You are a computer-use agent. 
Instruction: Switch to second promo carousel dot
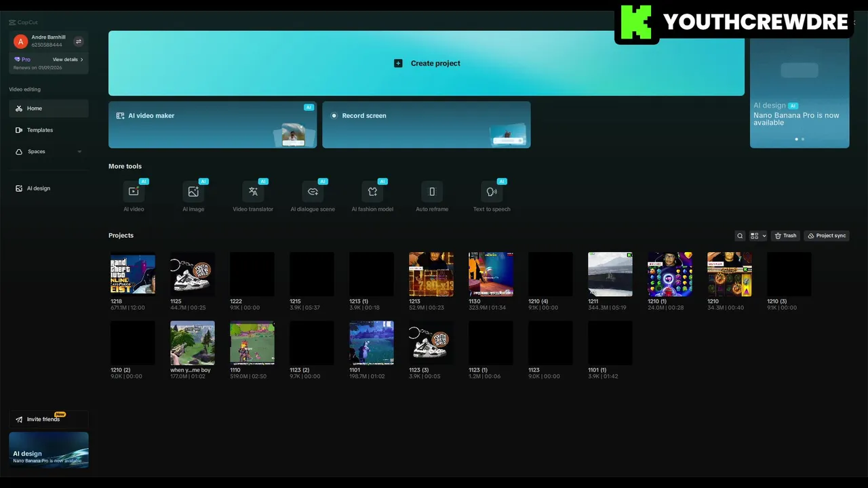[803, 139]
